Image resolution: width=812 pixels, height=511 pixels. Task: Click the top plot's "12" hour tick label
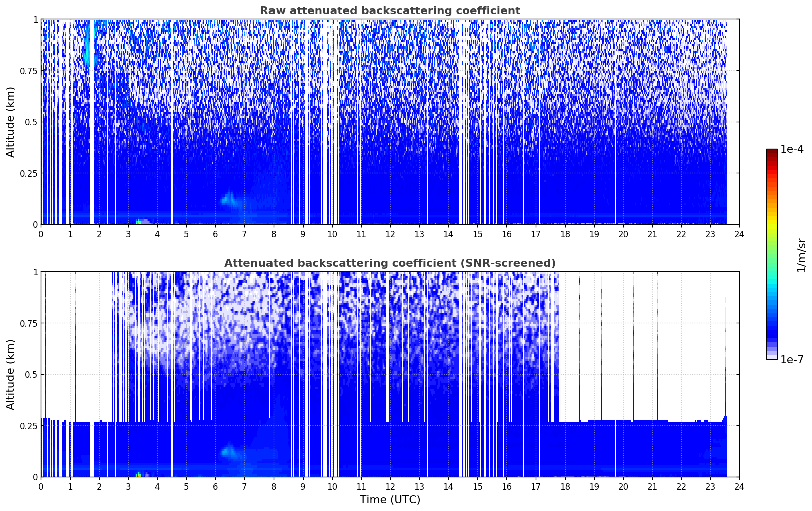pos(390,234)
